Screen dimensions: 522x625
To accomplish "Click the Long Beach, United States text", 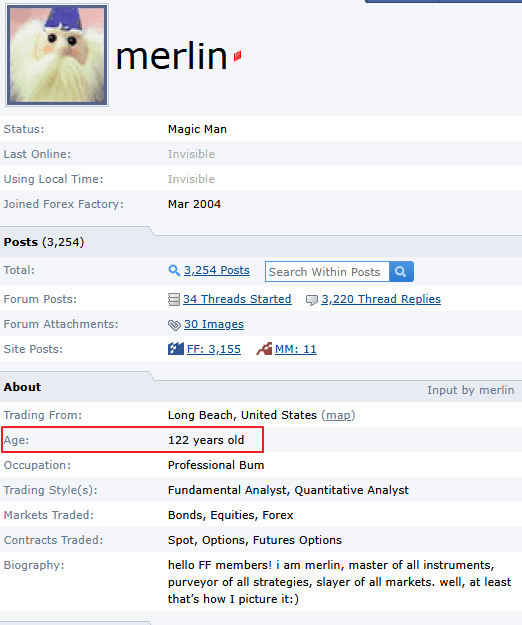I will 242,415.
